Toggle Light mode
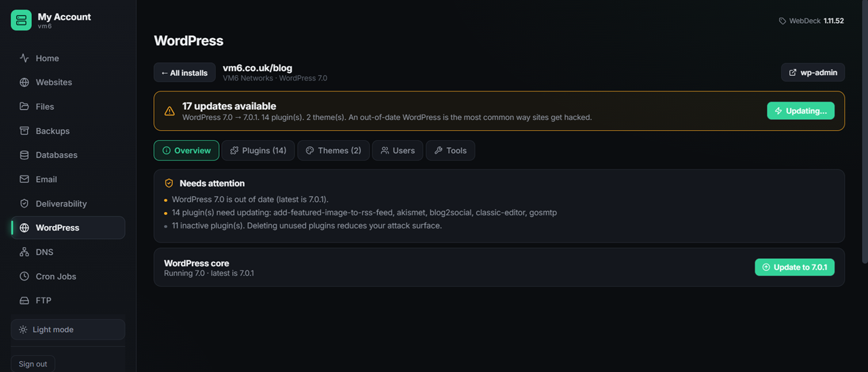868x372 pixels. pos(68,329)
